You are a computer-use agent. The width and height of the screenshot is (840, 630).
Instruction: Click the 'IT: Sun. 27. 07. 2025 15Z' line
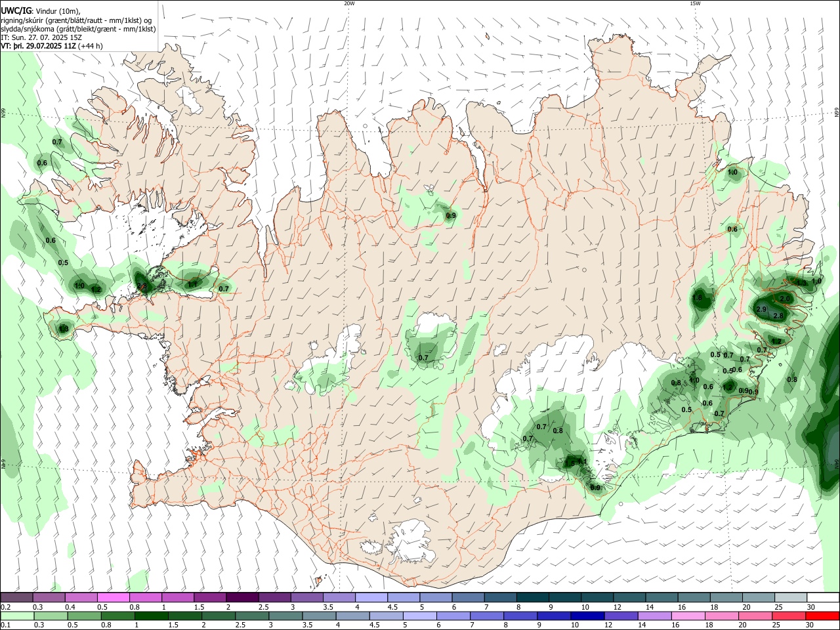41,37
